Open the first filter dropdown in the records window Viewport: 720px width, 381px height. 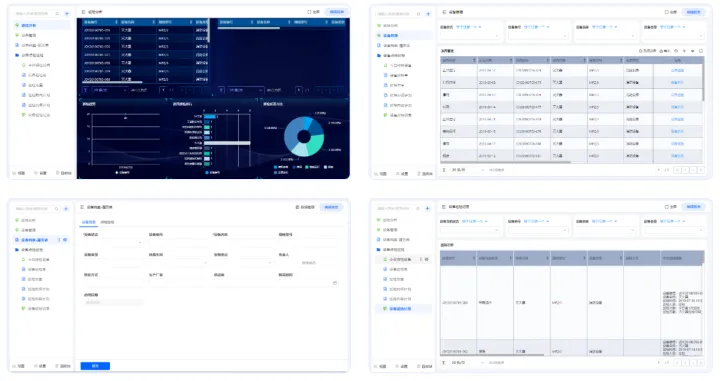tap(470, 230)
